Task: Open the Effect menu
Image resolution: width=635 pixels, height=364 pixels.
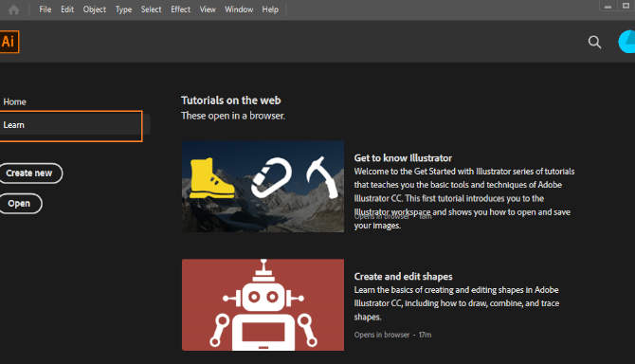Action: pos(180,9)
